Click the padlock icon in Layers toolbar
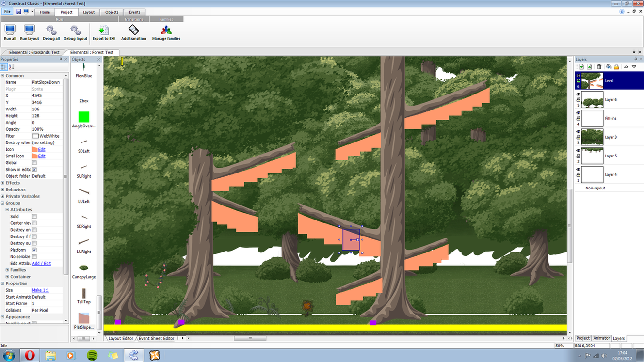The image size is (644, 362). click(x=616, y=67)
